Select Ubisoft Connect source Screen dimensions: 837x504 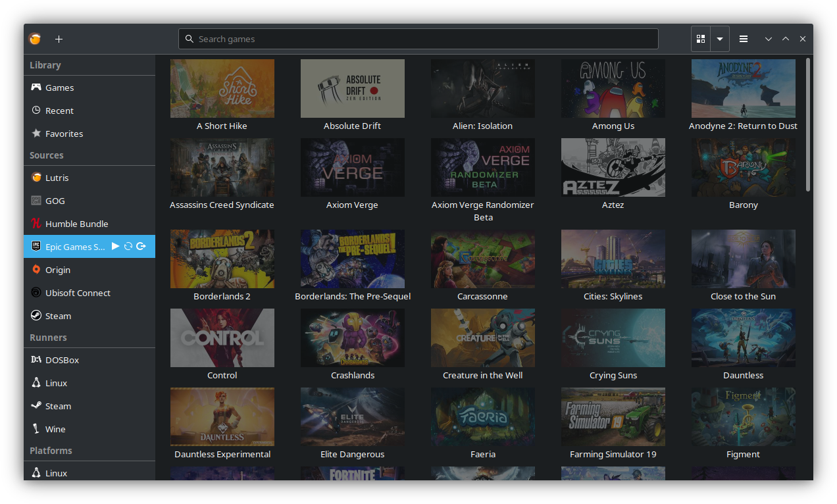click(x=89, y=293)
